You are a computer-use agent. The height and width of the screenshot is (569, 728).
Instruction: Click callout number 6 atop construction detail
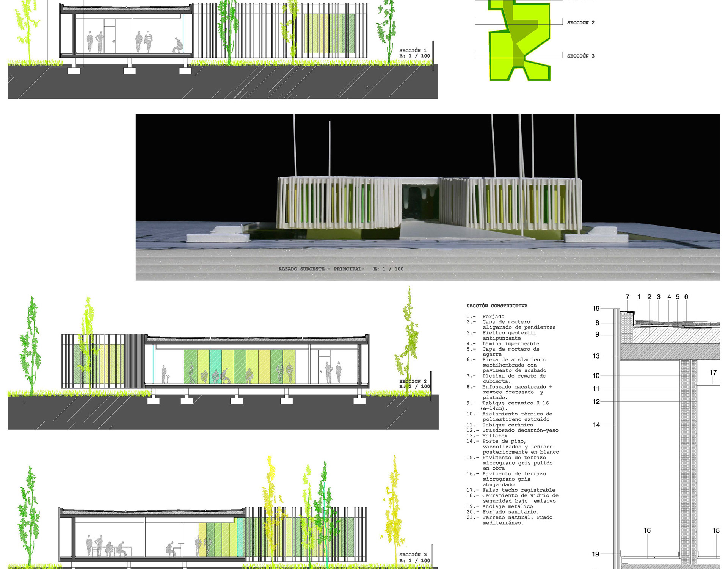point(686,297)
